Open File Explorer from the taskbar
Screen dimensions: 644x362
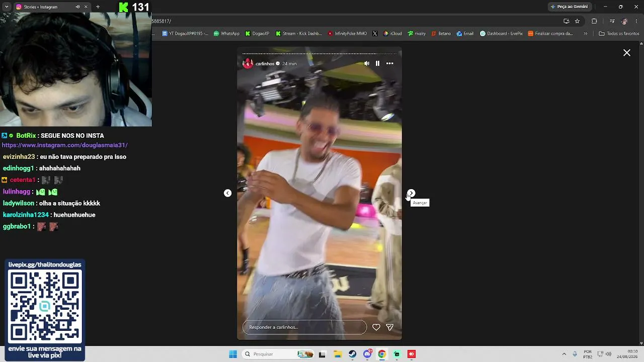pos(338,354)
